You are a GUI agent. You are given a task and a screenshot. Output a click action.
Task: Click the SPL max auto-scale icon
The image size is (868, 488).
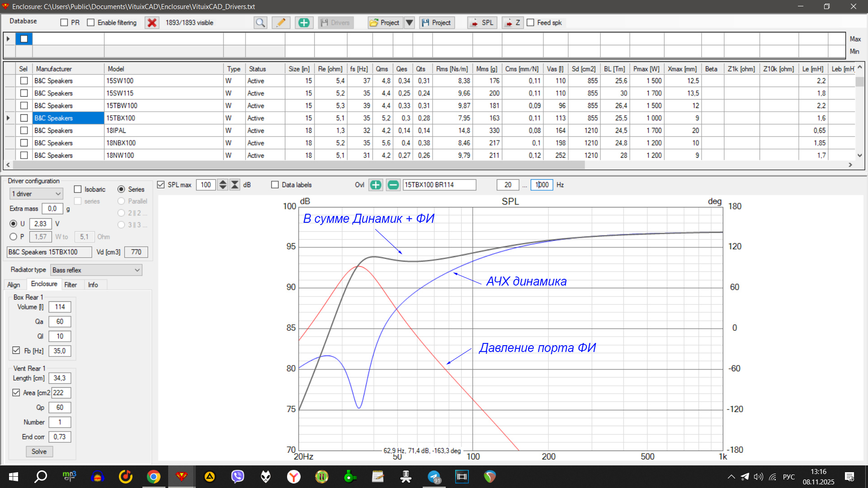235,185
